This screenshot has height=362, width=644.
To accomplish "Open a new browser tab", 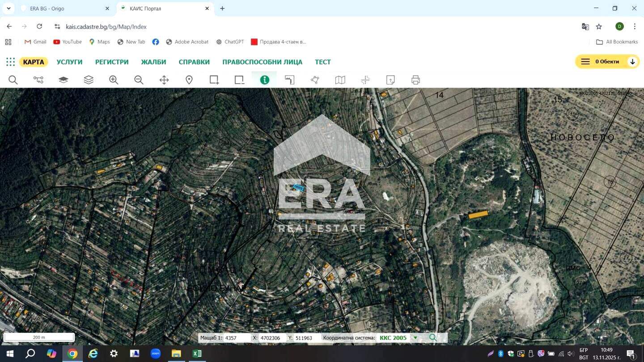I will tap(222, 8).
